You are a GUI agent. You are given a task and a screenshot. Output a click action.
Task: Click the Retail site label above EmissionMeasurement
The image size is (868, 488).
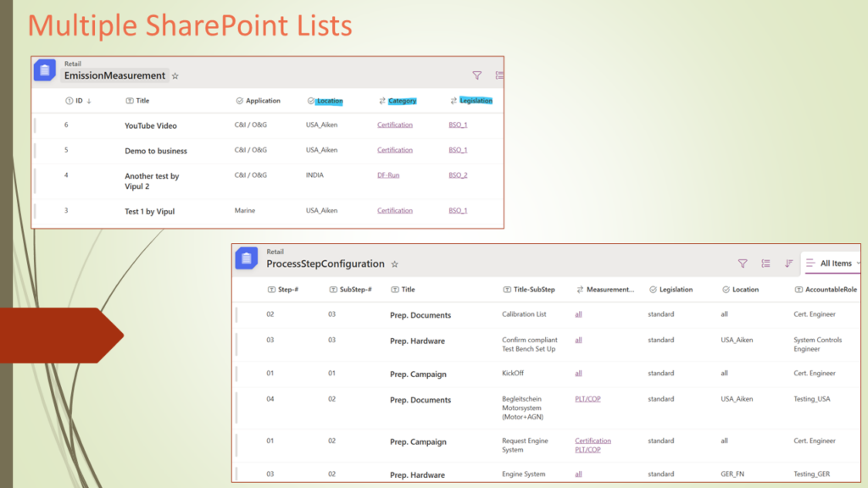point(73,64)
